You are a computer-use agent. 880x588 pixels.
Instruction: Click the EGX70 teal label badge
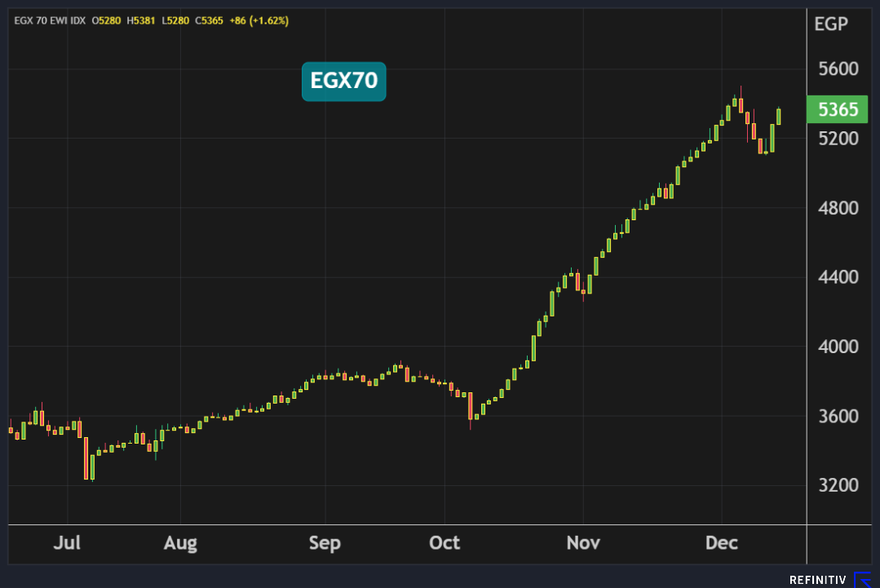pos(343,82)
